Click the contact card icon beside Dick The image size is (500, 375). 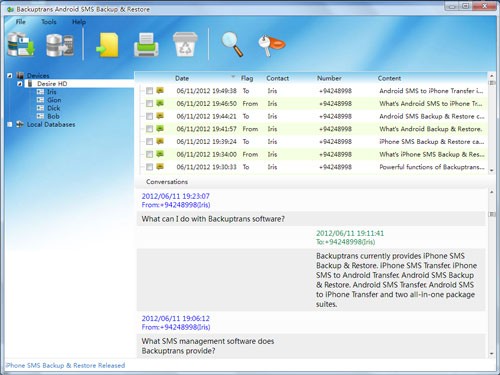pyautogui.click(x=40, y=108)
